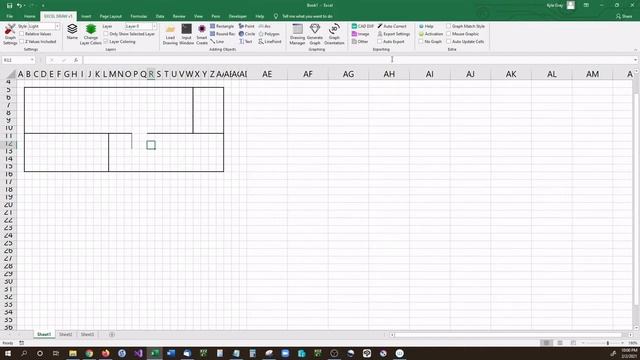Expand the formula bar
640x360 pixels.
click(x=636, y=60)
